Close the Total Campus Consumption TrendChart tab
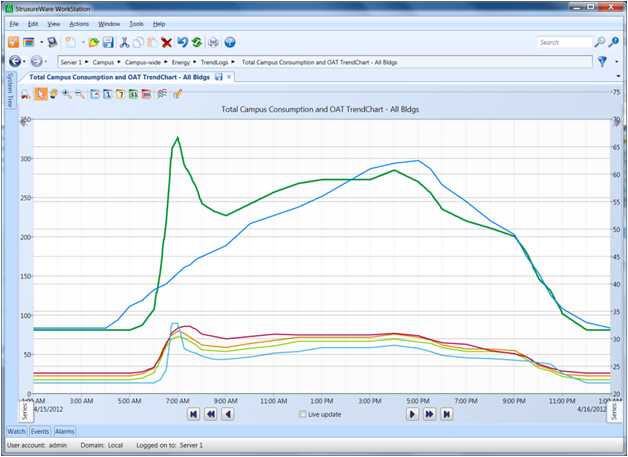Image resolution: width=628 pixels, height=457 pixels. point(229,77)
